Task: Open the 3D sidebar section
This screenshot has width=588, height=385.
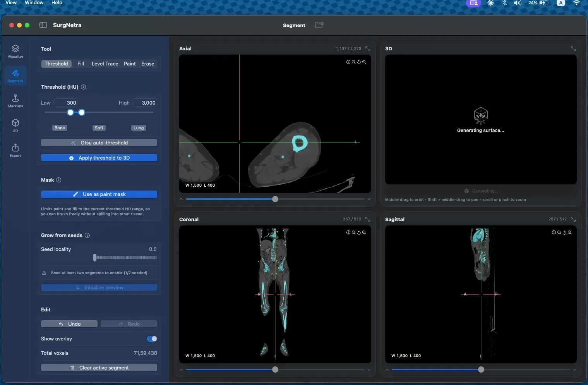Action: 15,125
